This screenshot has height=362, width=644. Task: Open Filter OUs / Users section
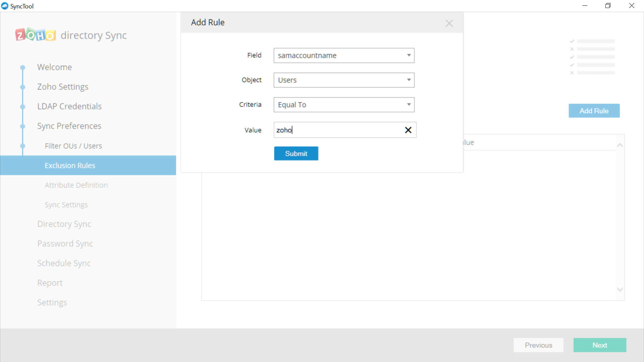tap(73, 146)
